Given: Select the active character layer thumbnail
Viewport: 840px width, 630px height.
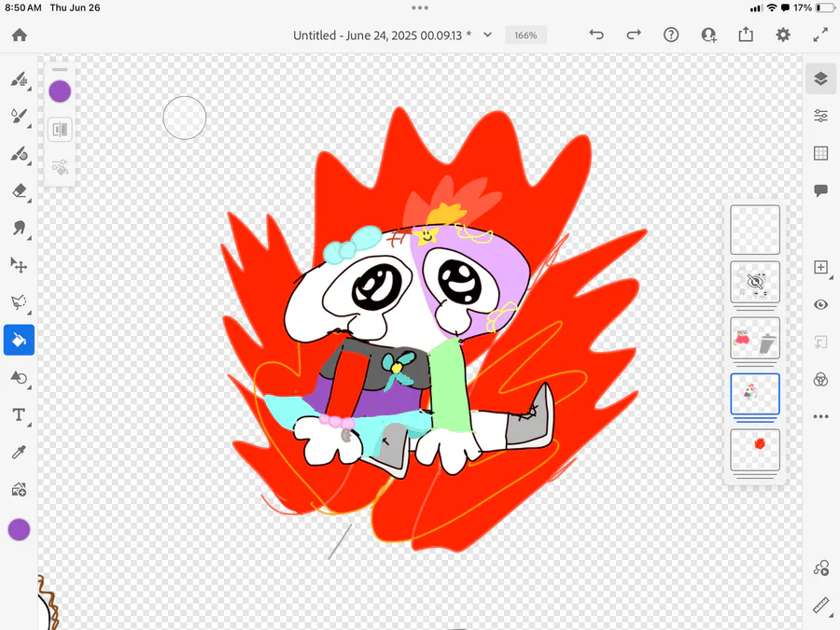Looking at the screenshot, I should pyautogui.click(x=755, y=394).
